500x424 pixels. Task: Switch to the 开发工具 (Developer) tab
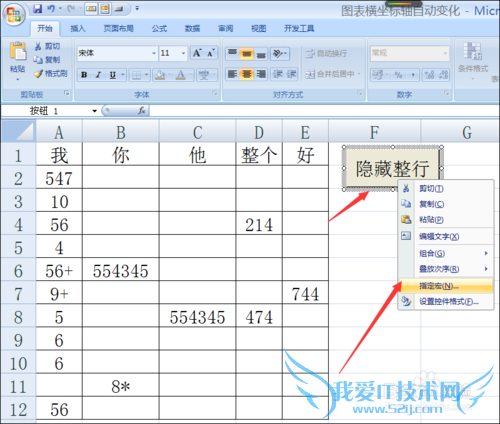coord(299,29)
